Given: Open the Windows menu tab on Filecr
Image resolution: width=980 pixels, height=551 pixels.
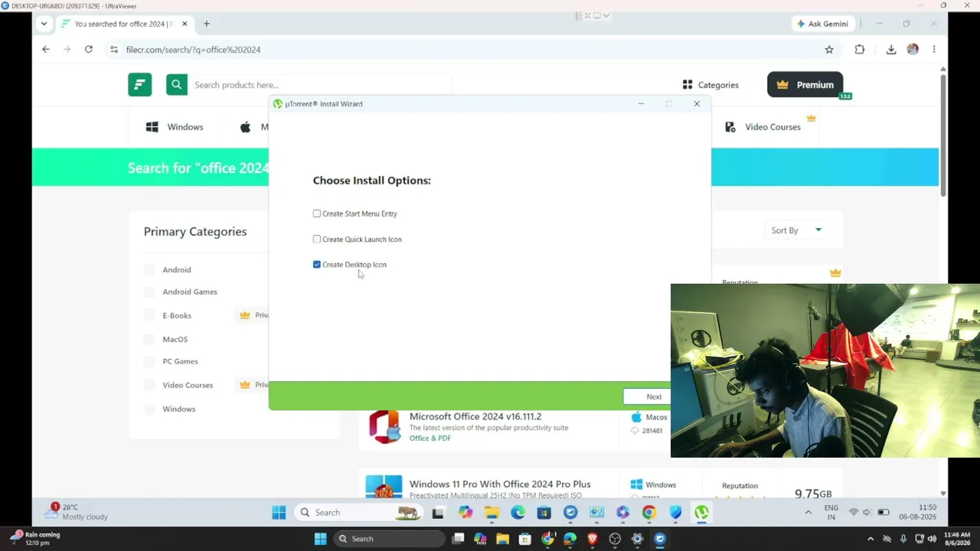Looking at the screenshot, I should click(x=175, y=127).
